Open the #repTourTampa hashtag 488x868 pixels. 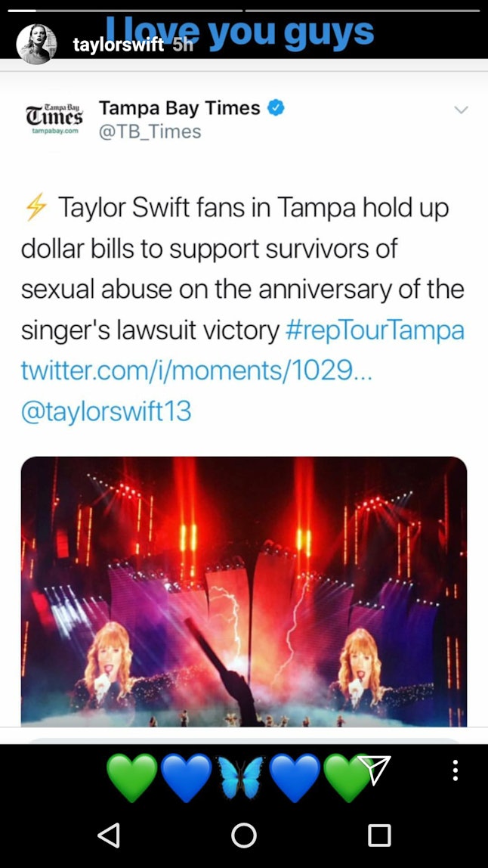[x=375, y=330]
